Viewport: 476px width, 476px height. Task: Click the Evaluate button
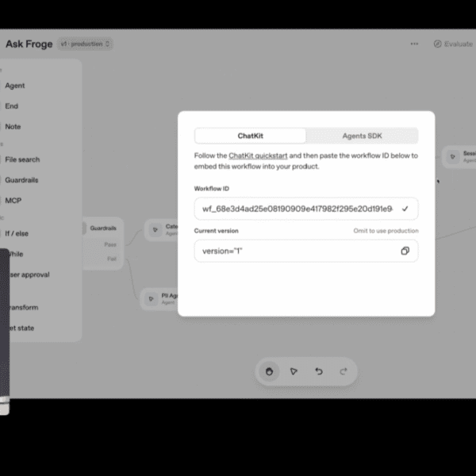coord(454,44)
